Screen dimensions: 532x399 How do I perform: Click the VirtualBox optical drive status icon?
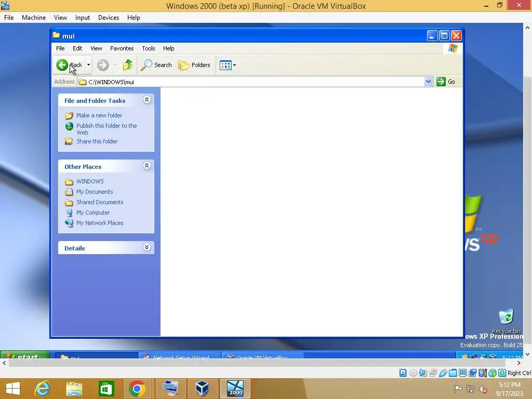pyautogui.click(x=413, y=373)
